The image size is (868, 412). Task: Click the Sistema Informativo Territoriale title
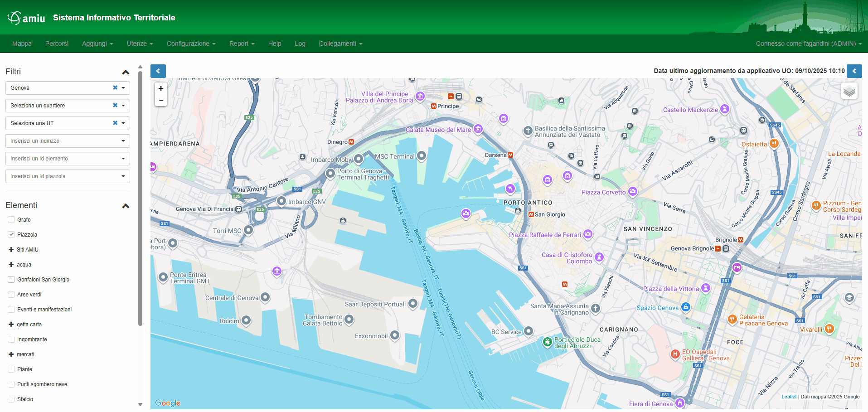pos(114,18)
